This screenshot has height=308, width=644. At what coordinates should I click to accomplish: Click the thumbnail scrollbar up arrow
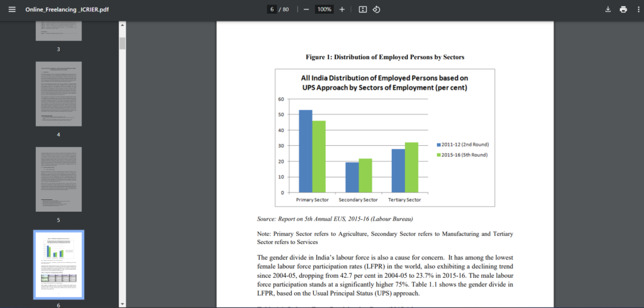tap(122, 25)
